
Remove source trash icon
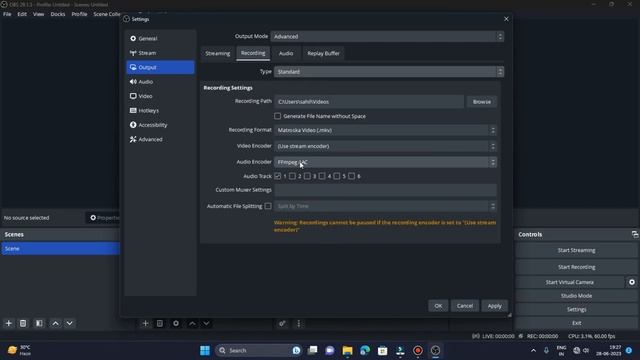point(160,323)
